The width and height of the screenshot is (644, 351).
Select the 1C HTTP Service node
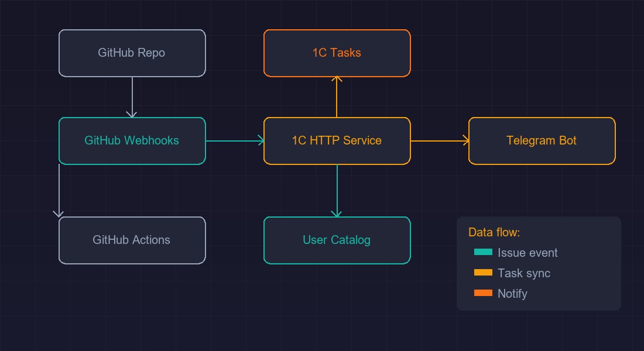(x=337, y=141)
